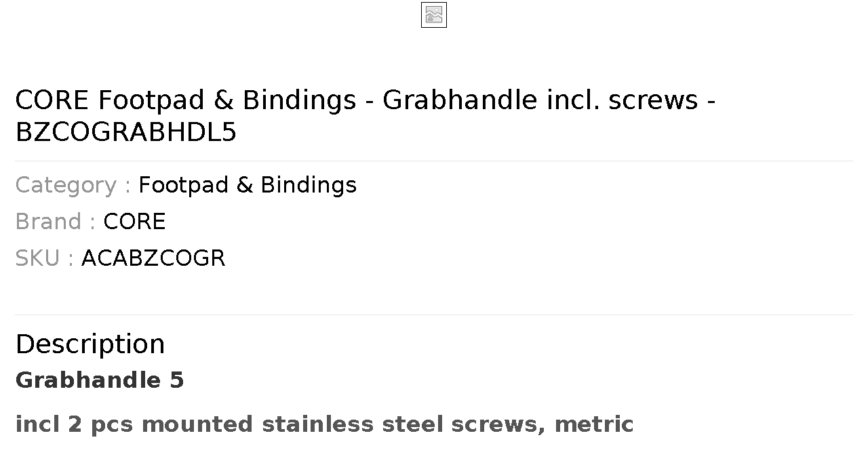Click the word 'CORE' starting the title
Screen dimensions: 868x463
(x=52, y=100)
